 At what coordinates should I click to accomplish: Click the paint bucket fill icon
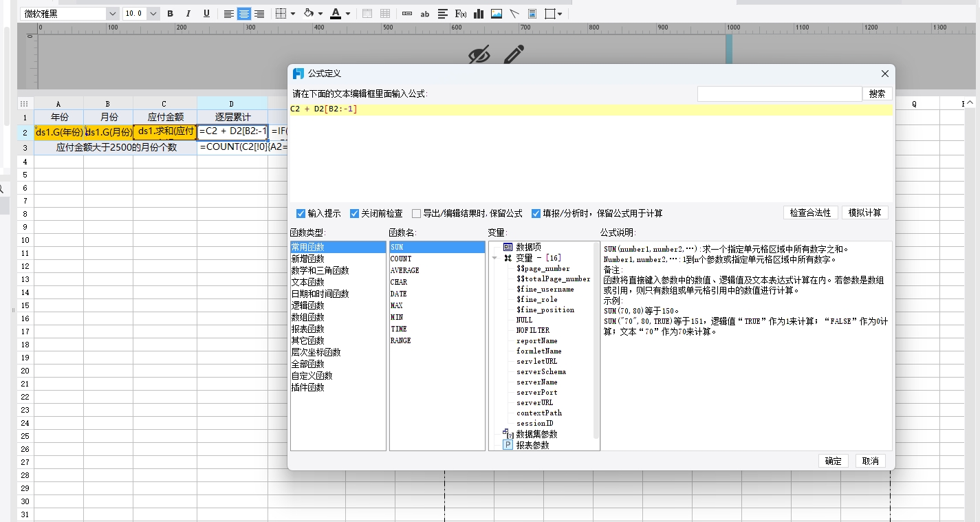(x=309, y=14)
